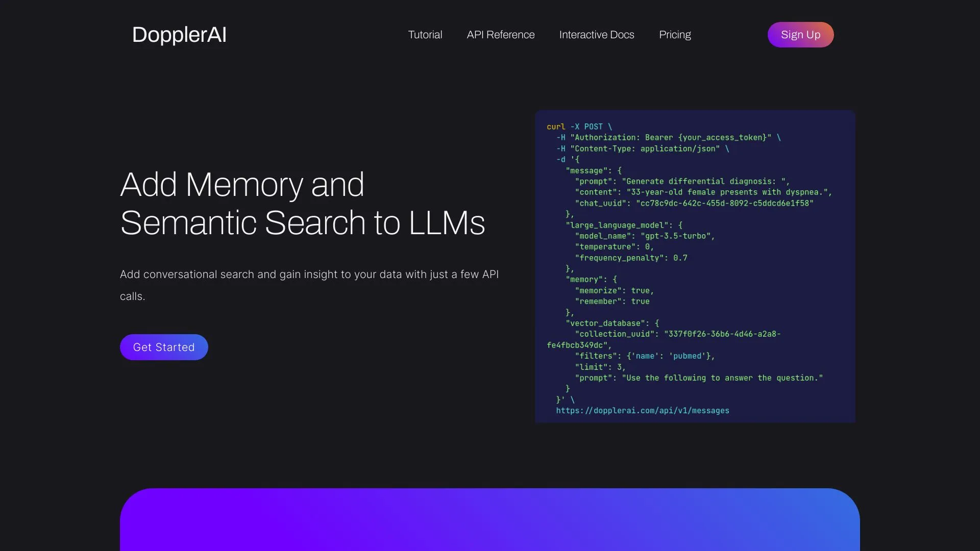
Task: Navigate to Interactive Docs
Action: [596, 35]
